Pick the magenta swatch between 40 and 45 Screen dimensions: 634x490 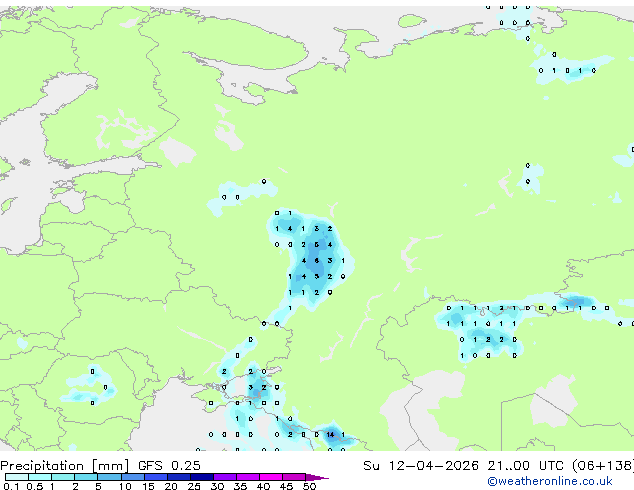pyautogui.click(x=271, y=477)
